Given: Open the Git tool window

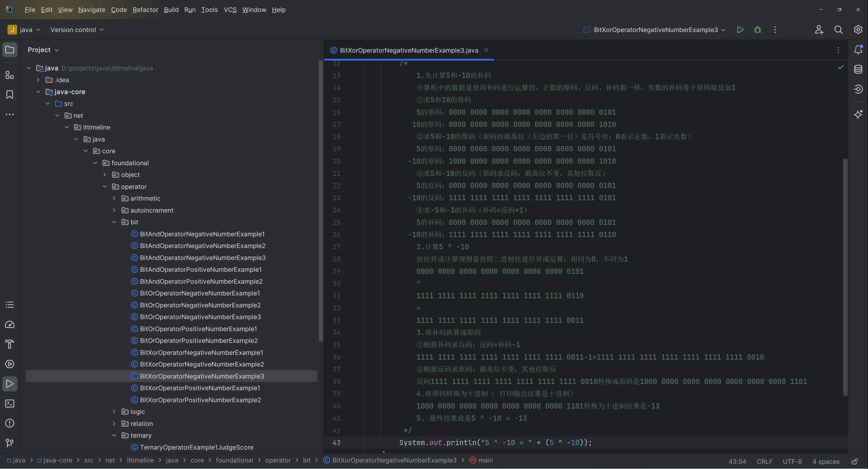Looking at the screenshot, I should 10,443.
